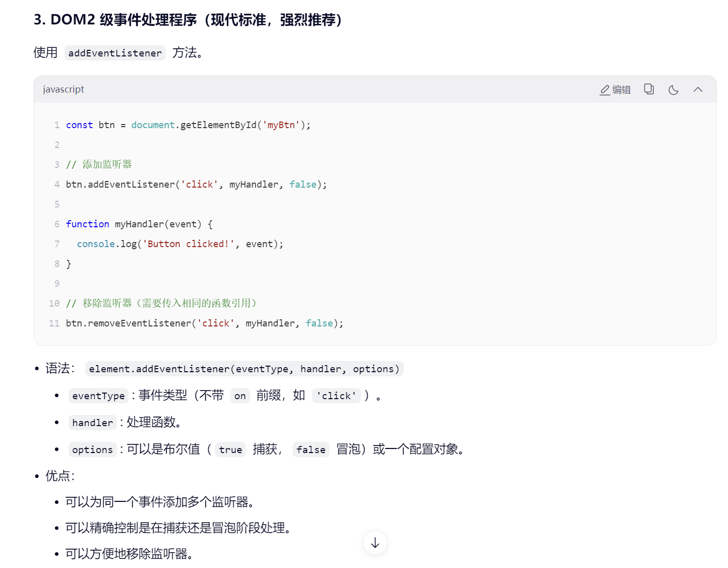Click the '语法:' bullet label
728x568 pixels.
coord(60,368)
